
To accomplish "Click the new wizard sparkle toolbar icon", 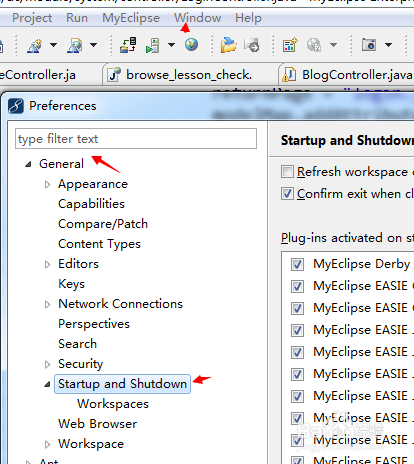I will coord(35,45).
